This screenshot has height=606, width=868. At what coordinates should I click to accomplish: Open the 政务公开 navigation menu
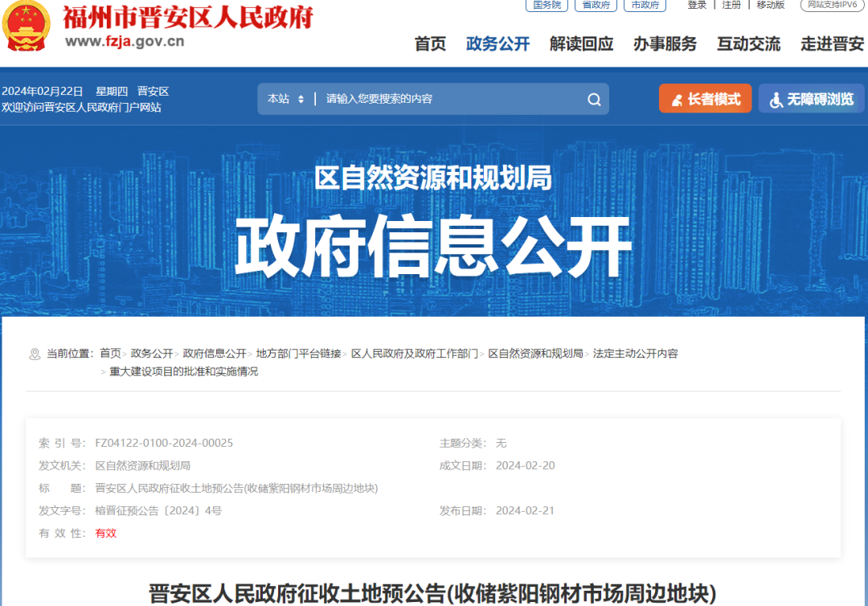pos(495,45)
